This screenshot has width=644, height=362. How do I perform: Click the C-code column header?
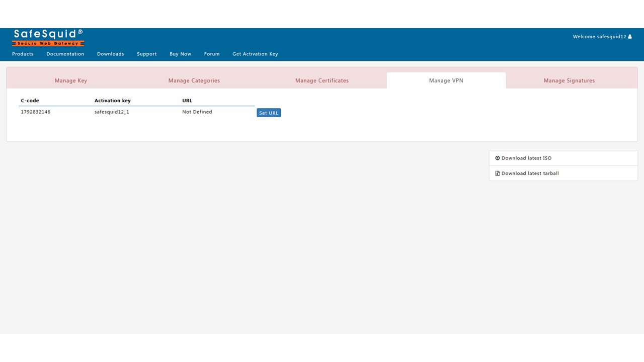tap(30, 101)
